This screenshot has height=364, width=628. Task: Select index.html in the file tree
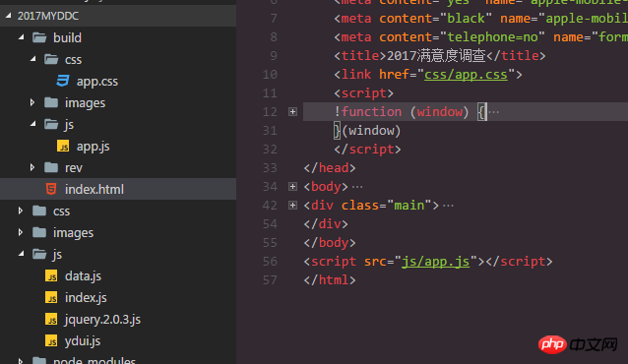(x=94, y=190)
